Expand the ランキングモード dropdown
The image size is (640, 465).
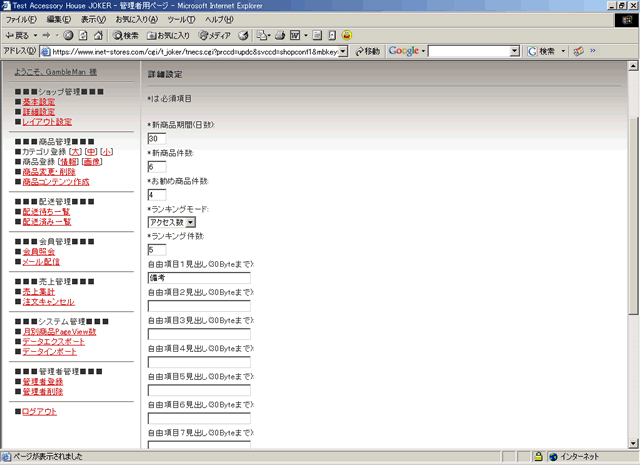click(x=191, y=222)
